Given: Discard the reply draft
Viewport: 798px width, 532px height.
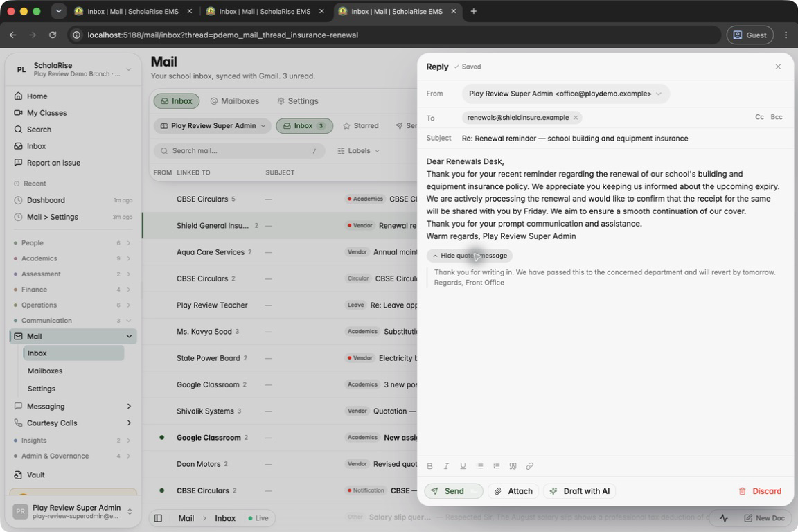Looking at the screenshot, I should pyautogui.click(x=760, y=490).
